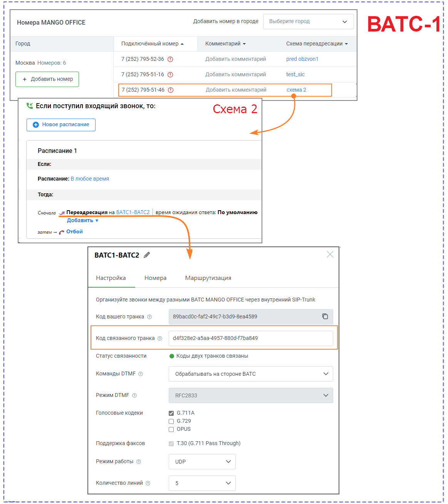Switch to the Номера tab
The width and height of the screenshot is (448, 504).
pyautogui.click(x=156, y=278)
